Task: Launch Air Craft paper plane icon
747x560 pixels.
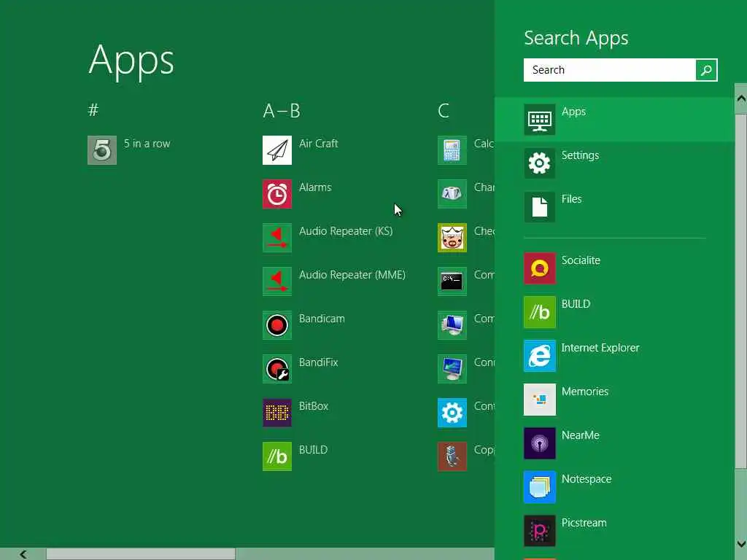Action: pos(276,150)
